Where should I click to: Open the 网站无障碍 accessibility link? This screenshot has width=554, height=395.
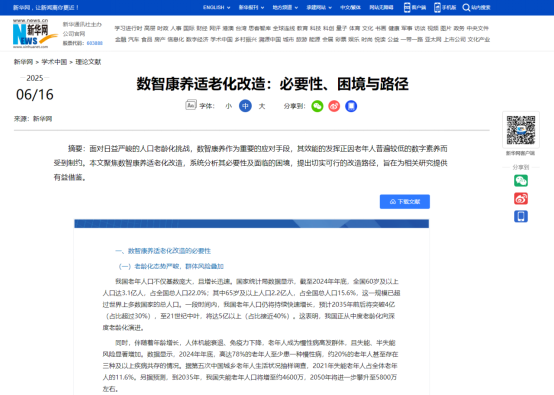381,7
